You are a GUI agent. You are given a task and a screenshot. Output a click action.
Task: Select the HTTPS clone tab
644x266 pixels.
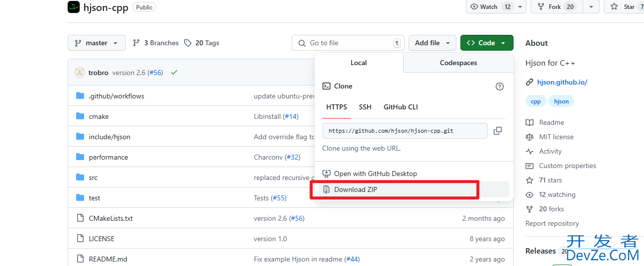(x=337, y=107)
